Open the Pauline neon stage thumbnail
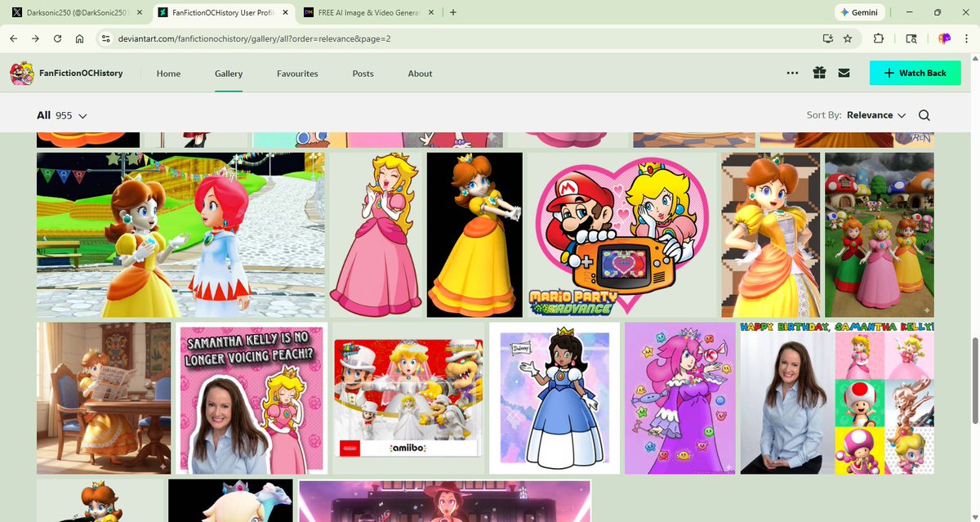The width and height of the screenshot is (980, 522). click(x=444, y=500)
